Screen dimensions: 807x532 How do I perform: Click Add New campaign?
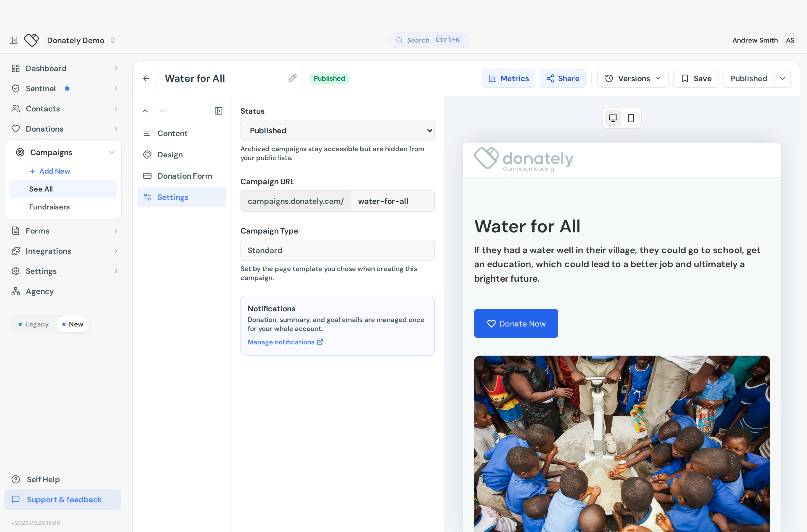point(50,171)
